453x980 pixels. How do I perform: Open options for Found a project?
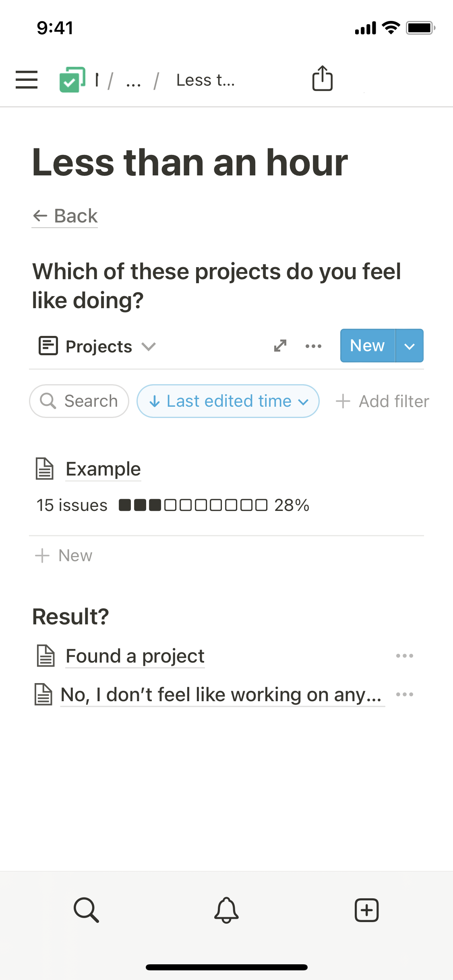coord(404,656)
